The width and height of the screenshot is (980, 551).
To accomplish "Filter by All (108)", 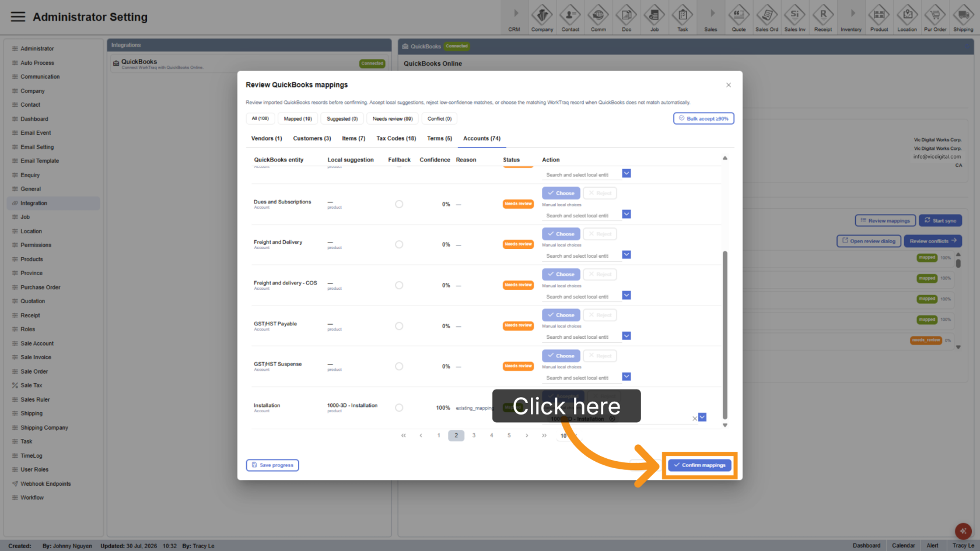I will coord(260,119).
